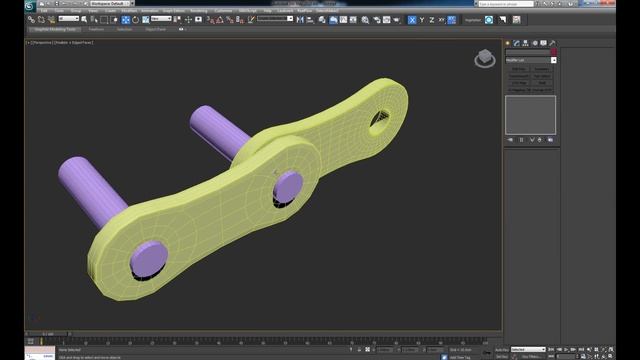Click the Select and Manipulate tool
640x360 pixels.
point(188,20)
